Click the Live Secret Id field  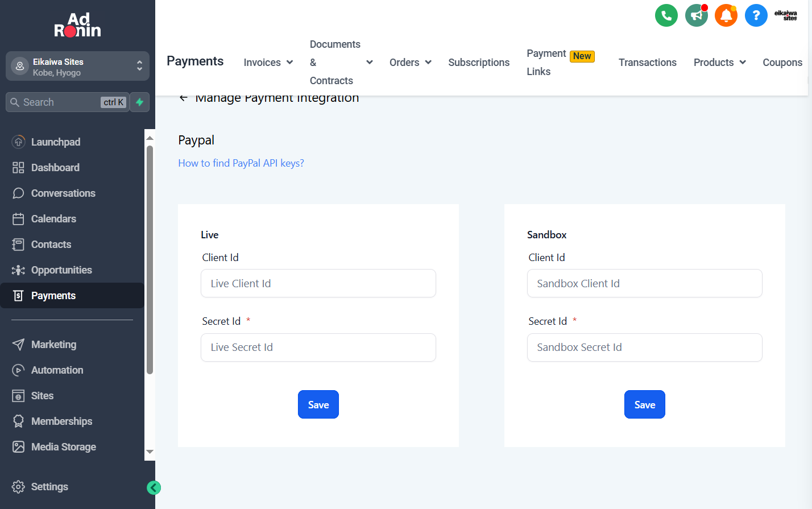click(318, 347)
